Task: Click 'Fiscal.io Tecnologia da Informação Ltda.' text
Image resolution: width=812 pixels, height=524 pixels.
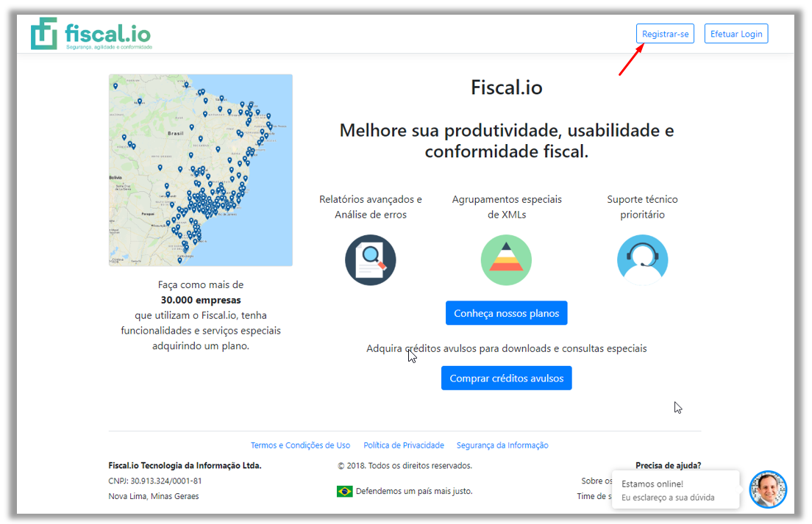Action: point(185,465)
